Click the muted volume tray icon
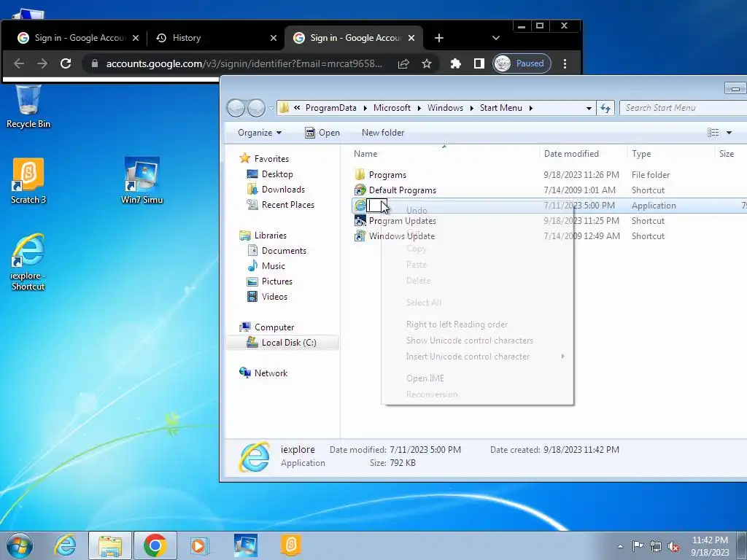This screenshot has height=560, width=747. [x=673, y=546]
